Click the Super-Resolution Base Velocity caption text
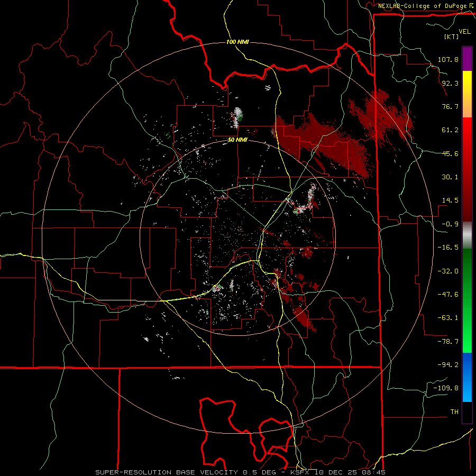 click(241, 472)
